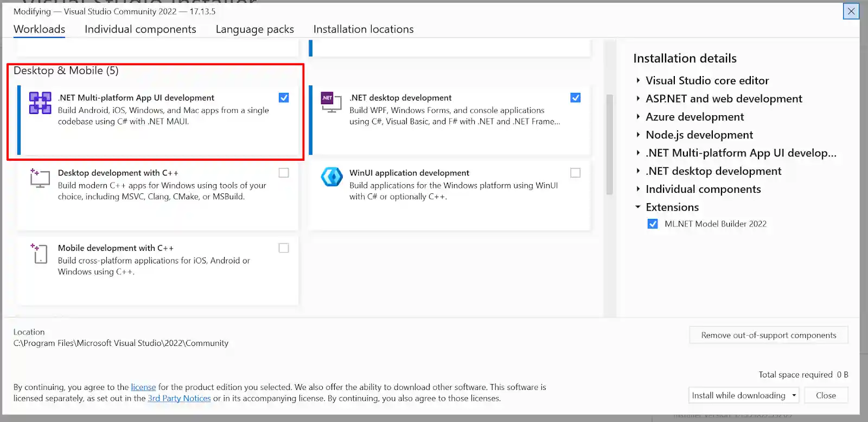Switch to Individual components tab
The width and height of the screenshot is (868, 422).
pos(140,29)
